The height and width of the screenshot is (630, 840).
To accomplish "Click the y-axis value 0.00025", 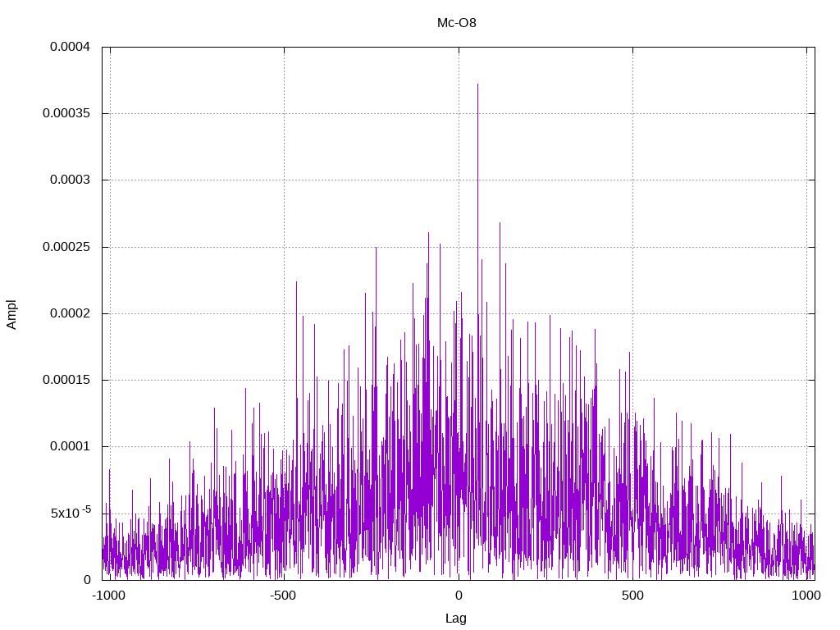I will click(x=66, y=247).
